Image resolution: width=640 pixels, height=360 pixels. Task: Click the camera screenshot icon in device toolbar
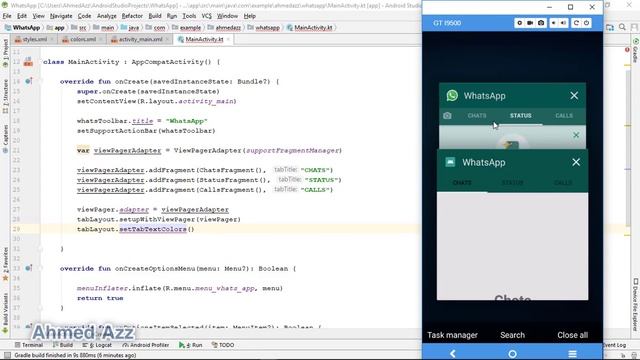pyautogui.click(x=541, y=23)
